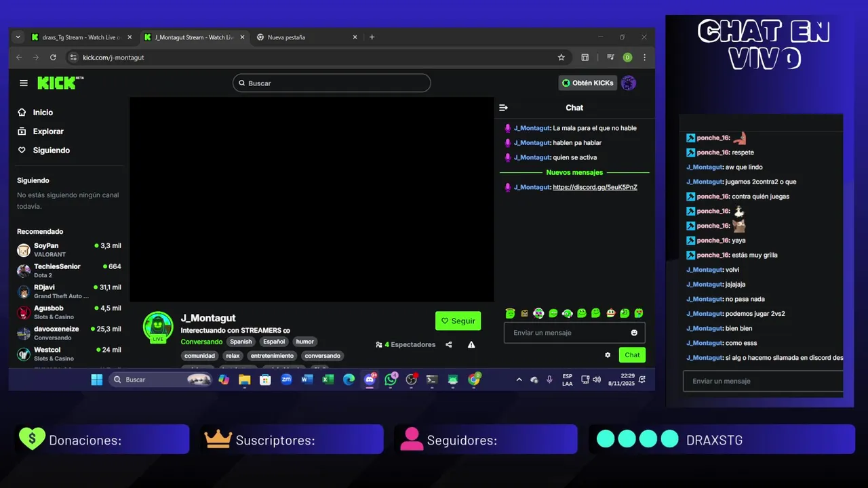Go to Explorar in sidebar
The image size is (868, 488).
pyautogui.click(x=47, y=131)
